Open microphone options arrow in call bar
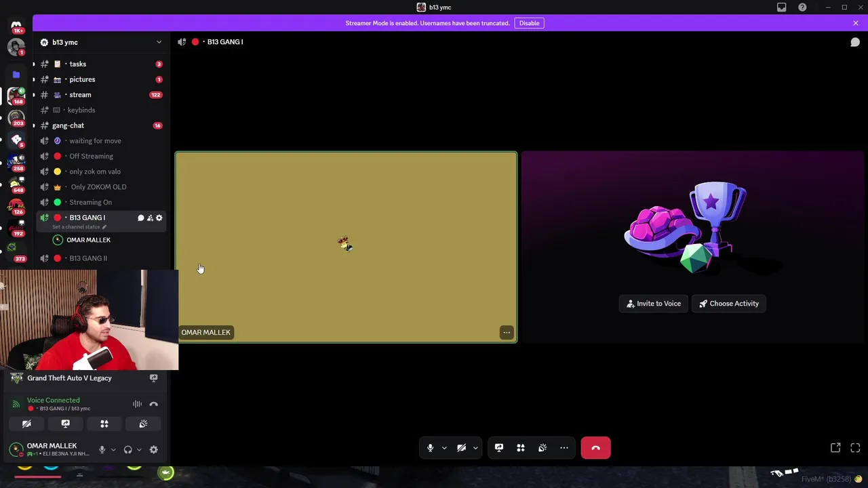Image resolution: width=868 pixels, height=488 pixels. click(444, 448)
